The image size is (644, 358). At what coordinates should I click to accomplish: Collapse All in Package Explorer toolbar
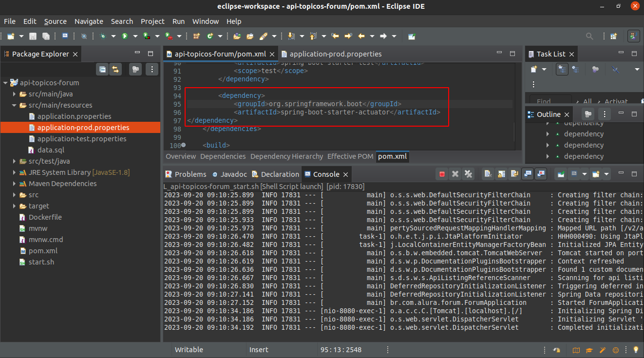[102, 70]
